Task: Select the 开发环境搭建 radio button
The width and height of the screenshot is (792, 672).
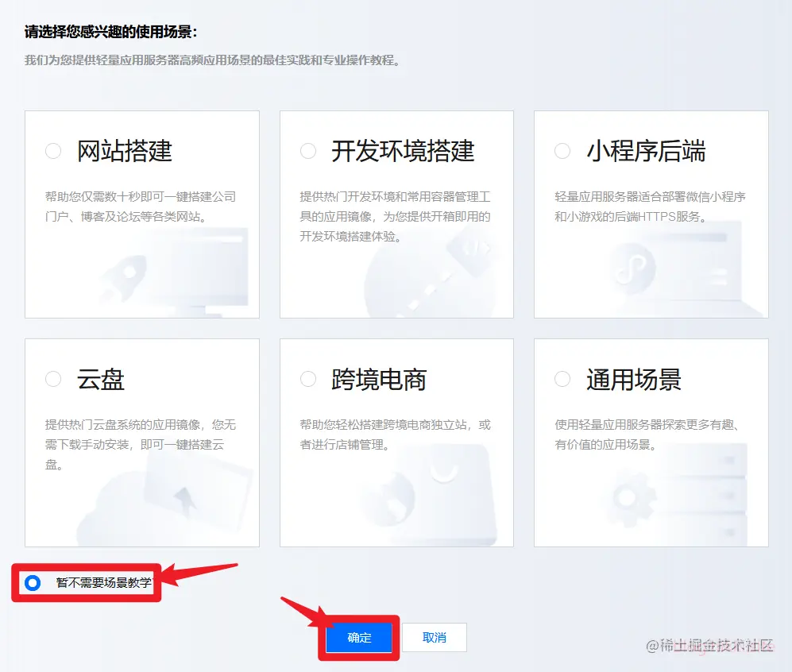Action: 308,151
